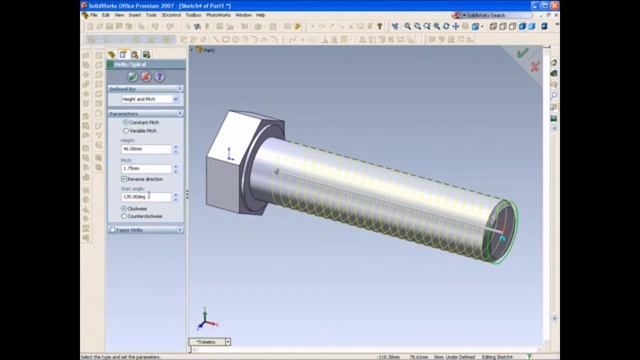Image resolution: width=640 pixels, height=360 pixels.
Task: Click the Section View icon
Action: [x=544, y=27]
